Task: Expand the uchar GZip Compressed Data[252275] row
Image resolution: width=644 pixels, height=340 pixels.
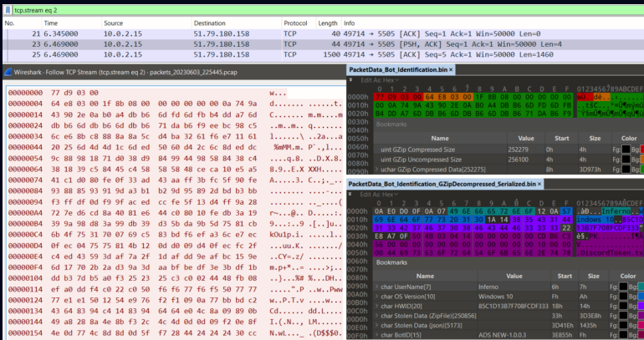Action: [x=377, y=170]
